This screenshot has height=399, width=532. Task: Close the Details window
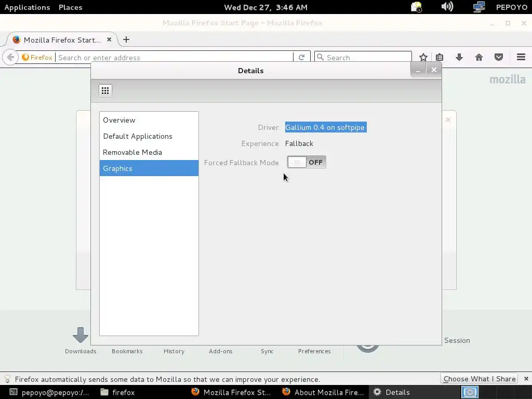coord(434,70)
